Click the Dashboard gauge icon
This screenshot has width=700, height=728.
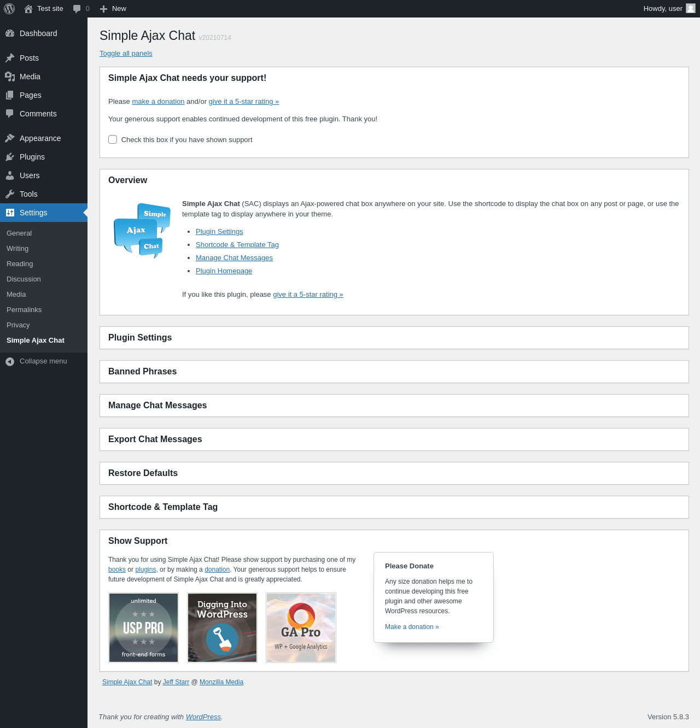pyautogui.click(x=10, y=33)
